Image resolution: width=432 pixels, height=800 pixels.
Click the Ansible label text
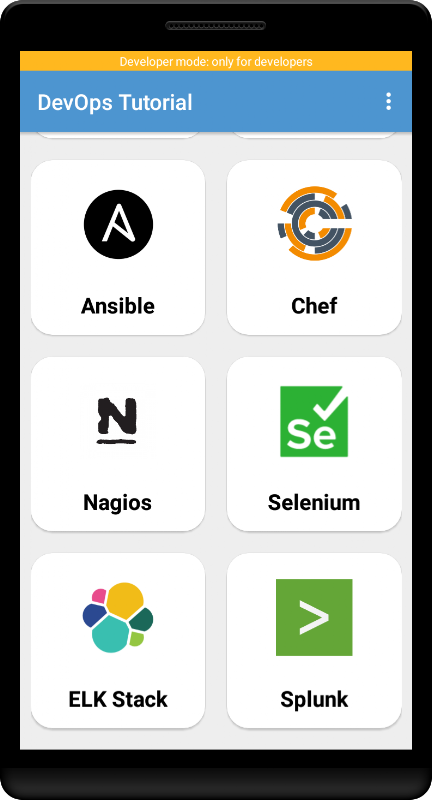(x=118, y=306)
